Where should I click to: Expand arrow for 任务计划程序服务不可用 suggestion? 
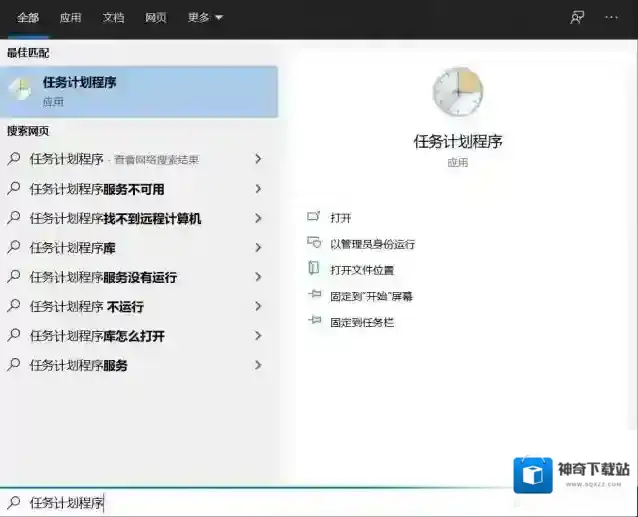pyautogui.click(x=258, y=189)
